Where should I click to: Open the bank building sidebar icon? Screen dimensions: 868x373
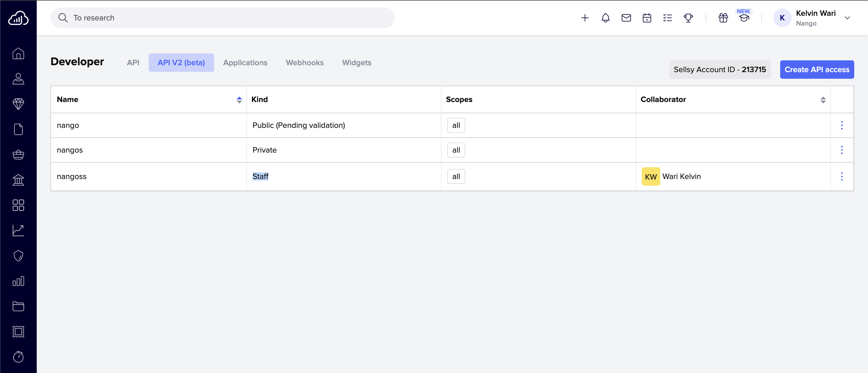pyautogui.click(x=18, y=180)
